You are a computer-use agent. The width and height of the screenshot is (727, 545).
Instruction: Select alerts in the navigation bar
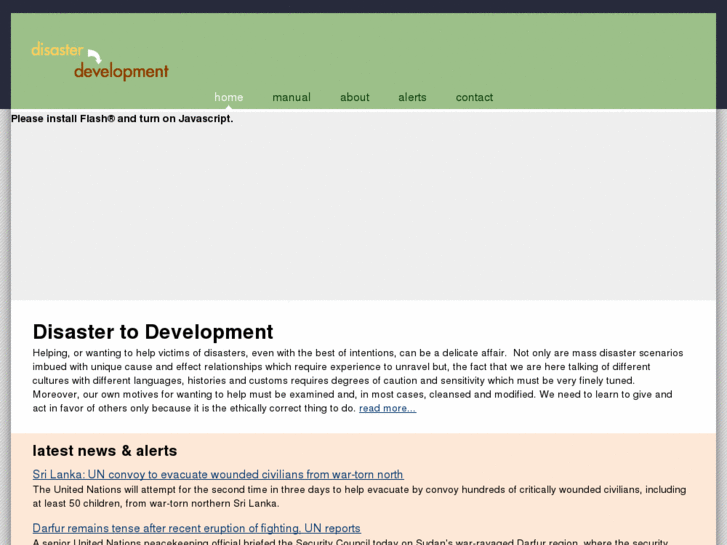[x=412, y=97]
